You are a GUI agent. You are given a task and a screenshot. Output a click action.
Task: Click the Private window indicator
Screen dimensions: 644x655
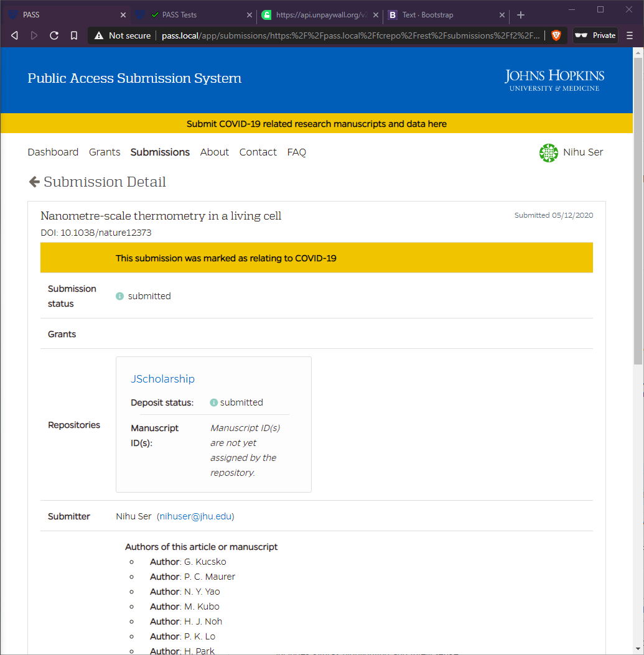click(595, 35)
